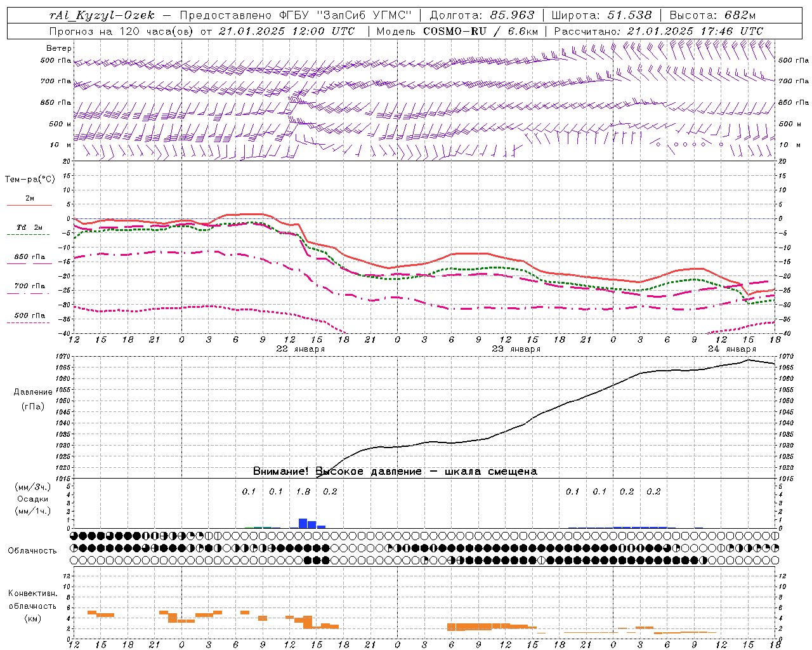The height and width of the screenshot is (650, 812).
Task: Click the 2м temperature legend entry
Action: (x=29, y=199)
